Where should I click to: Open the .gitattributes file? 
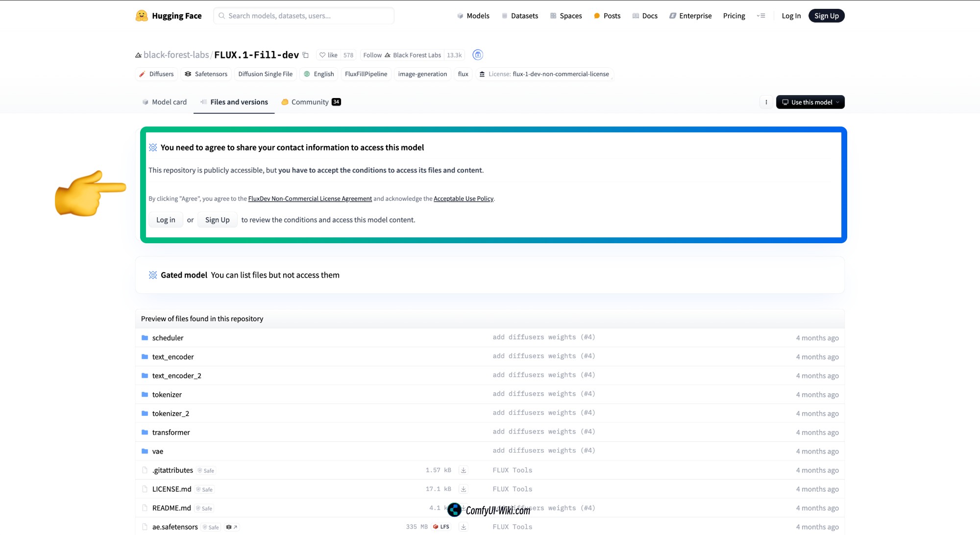tap(172, 470)
